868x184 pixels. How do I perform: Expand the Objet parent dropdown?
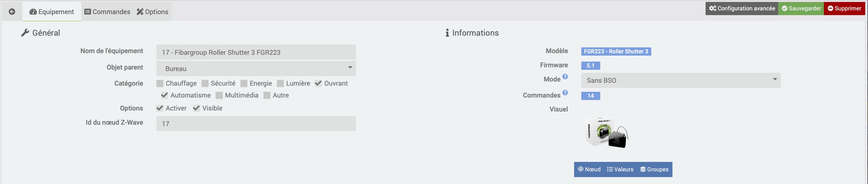tap(256, 68)
